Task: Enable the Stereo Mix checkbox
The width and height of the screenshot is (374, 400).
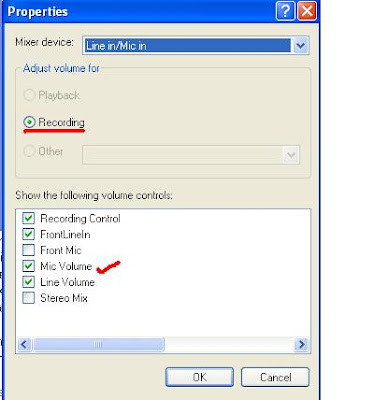Action: click(28, 298)
